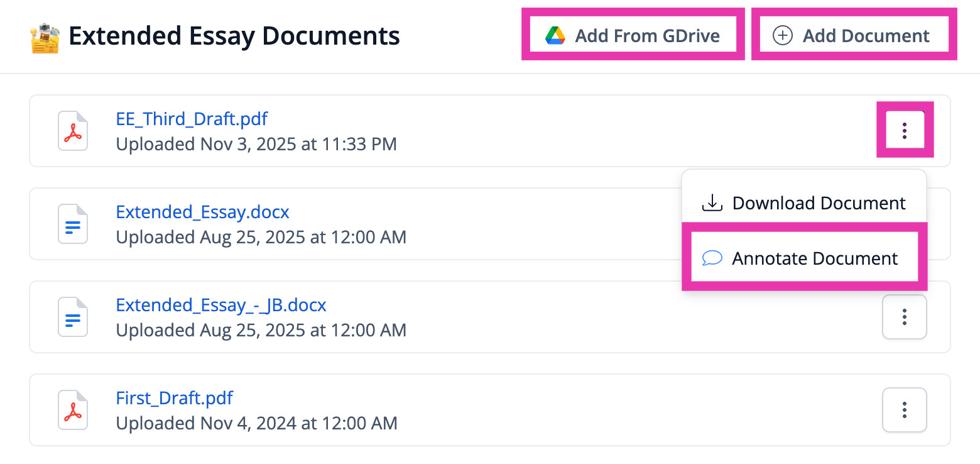Click the PDF icon beside First_Draft.pdf
The height and width of the screenshot is (464, 980).
73,410
